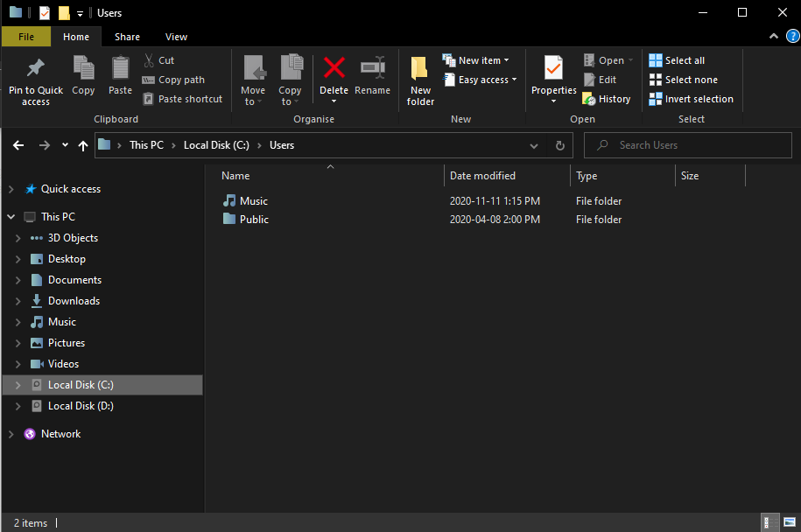801x532 pixels.
Task: Click Copy path in Clipboard group
Action: pyautogui.click(x=173, y=80)
